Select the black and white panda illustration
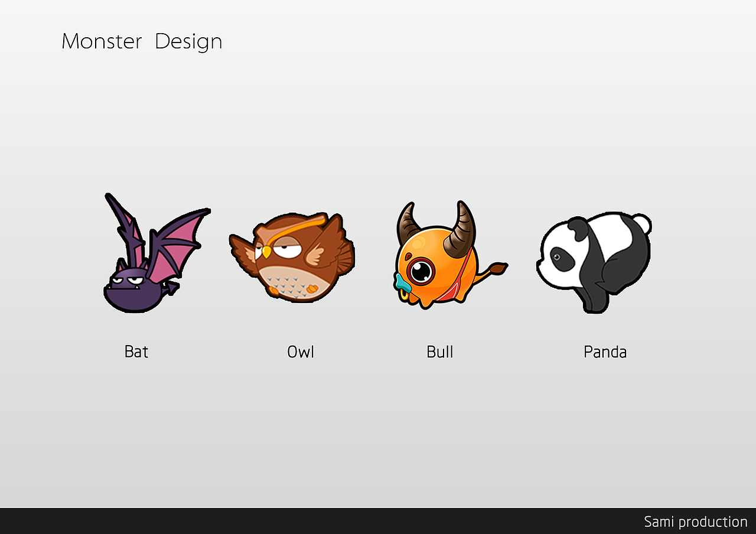Image resolution: width=756 pixels, height=534 pixels. 594,262
